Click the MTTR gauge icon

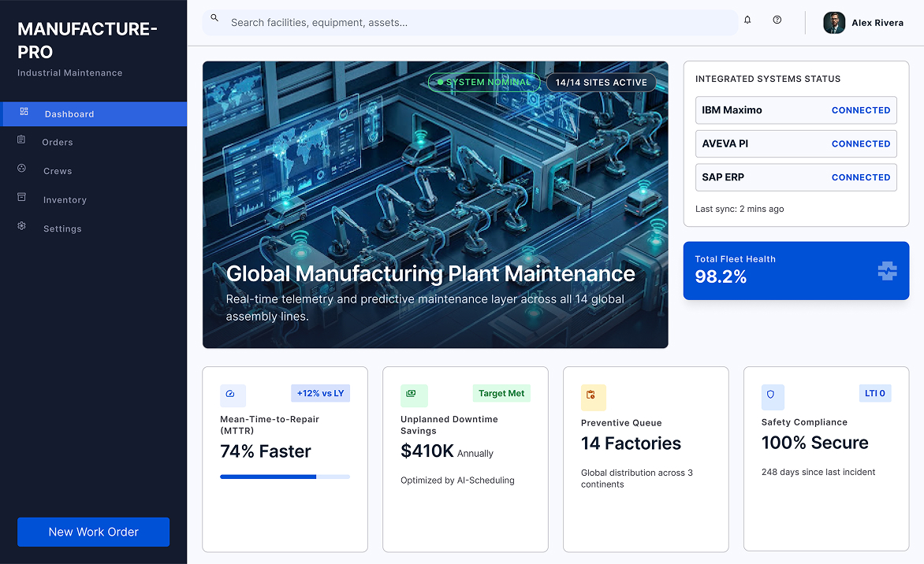pos(230,394)
